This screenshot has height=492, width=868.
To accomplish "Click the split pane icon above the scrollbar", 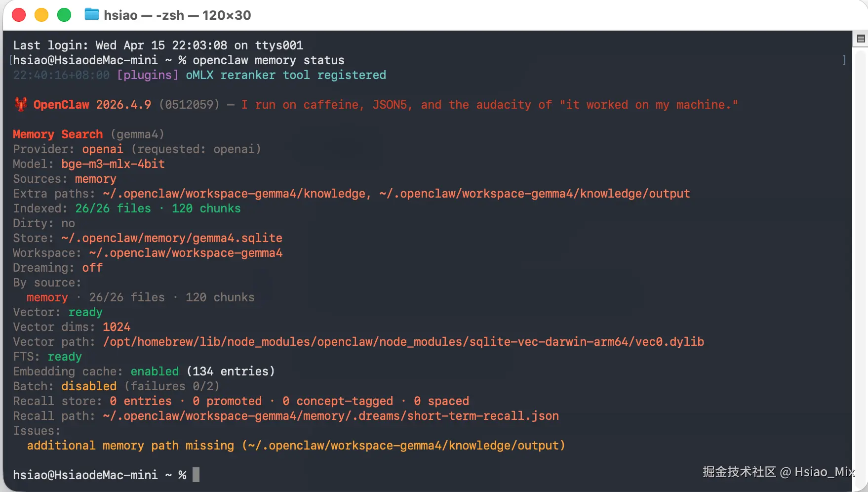I will click(861, 39).
